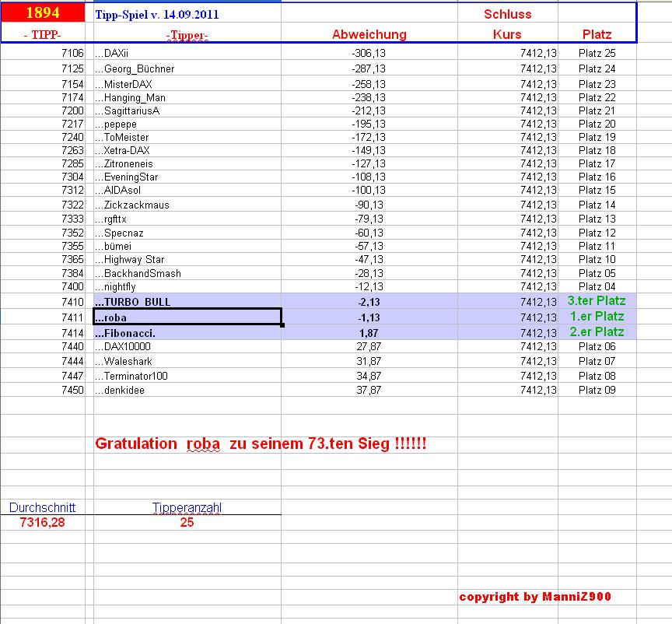
Task: Select deviation cell 27,87
Action: coord(369,346)
